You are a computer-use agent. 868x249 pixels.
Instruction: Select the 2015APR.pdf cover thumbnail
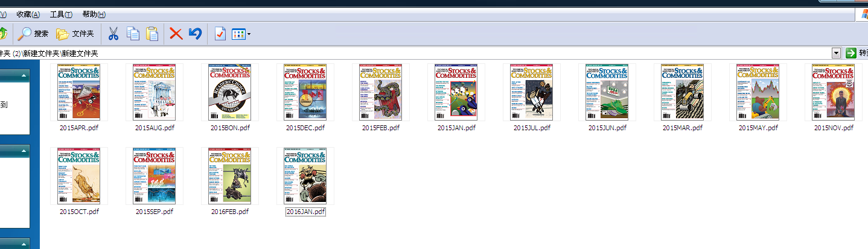(x=79, y=92)
